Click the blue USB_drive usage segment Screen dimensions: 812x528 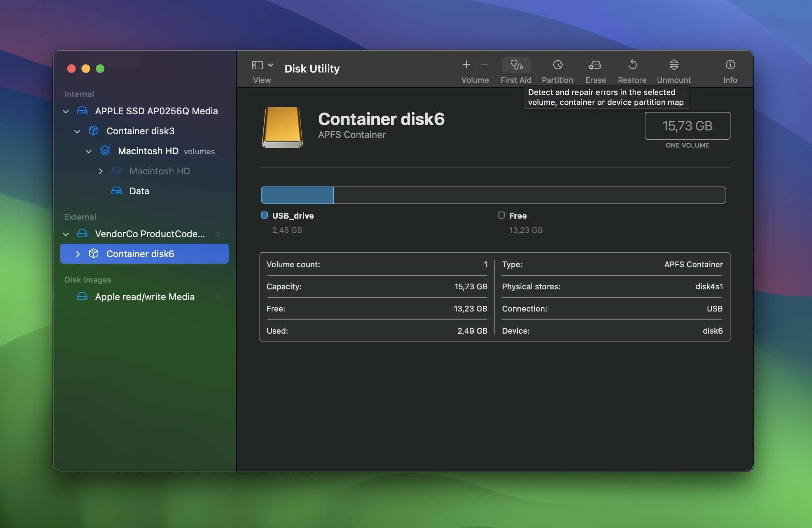[297, 195]
